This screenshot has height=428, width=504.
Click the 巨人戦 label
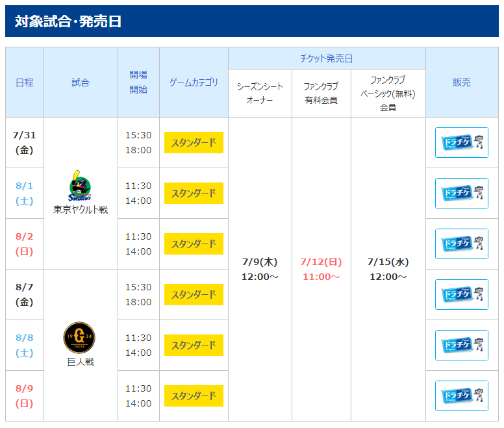(x=81, y=362)
